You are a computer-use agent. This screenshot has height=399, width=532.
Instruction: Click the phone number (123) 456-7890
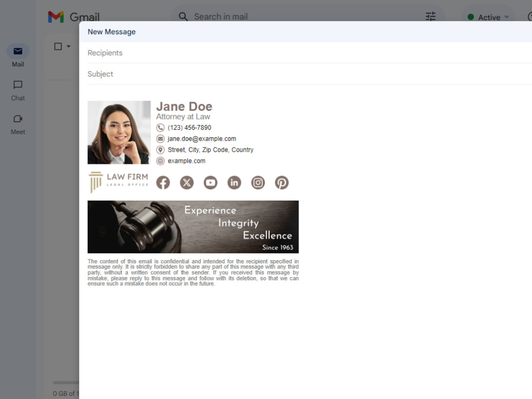189,128
